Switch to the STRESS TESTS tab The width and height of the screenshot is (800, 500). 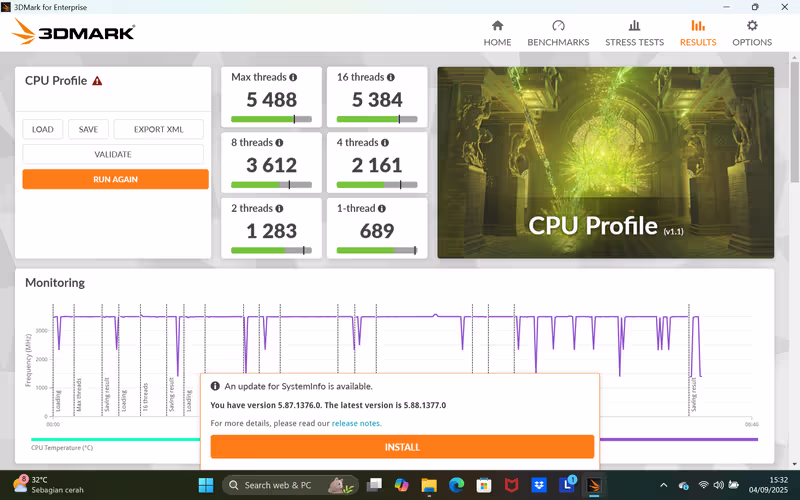coord(634,33)
